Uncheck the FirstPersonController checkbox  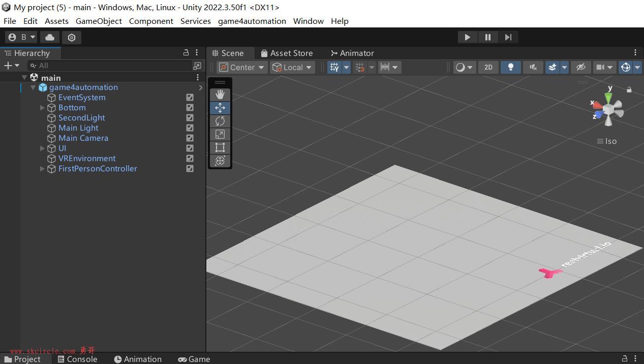coord(190,168)
